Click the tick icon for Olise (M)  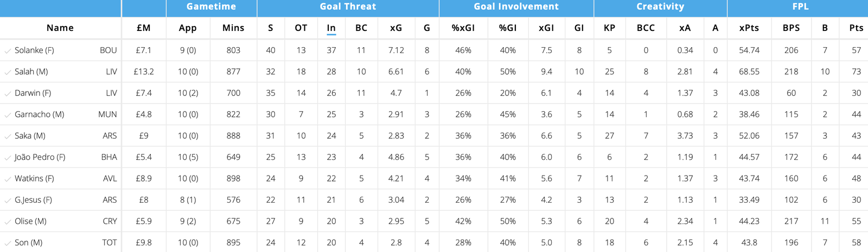8,222
